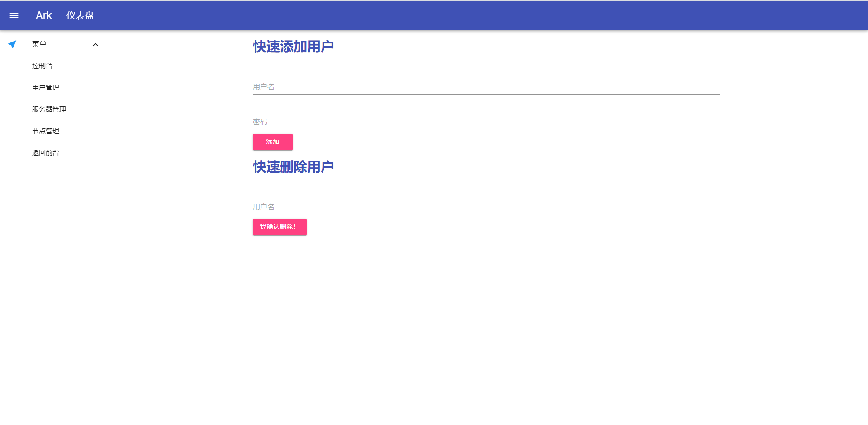868x425 pixels.
Task: Focus the 用户名 field under 快速添加用户
Action: (x=486, y=87)
